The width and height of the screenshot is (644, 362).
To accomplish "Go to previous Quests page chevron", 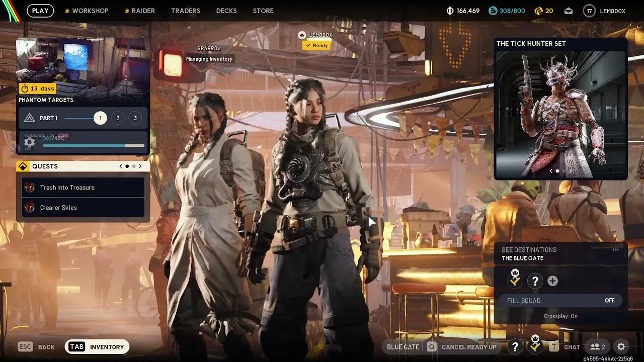I will pos(121,166).
